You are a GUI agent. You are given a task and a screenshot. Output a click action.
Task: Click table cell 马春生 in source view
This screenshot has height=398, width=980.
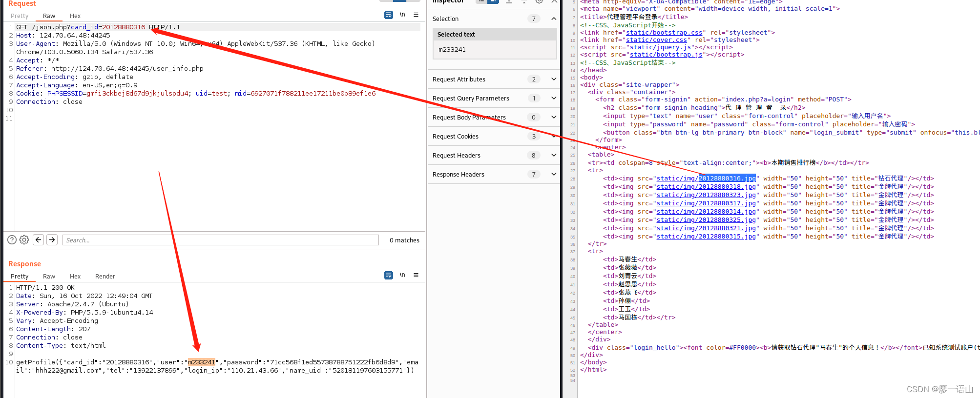click(628, 259)
